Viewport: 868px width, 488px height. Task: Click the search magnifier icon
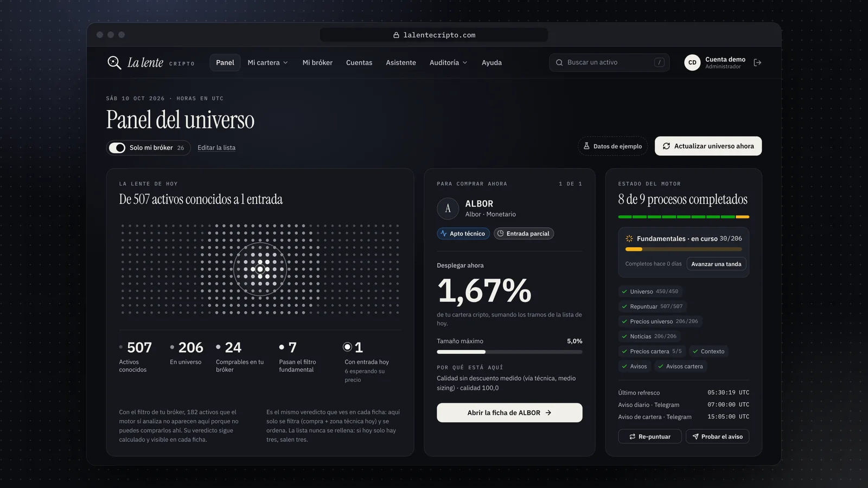559,63
